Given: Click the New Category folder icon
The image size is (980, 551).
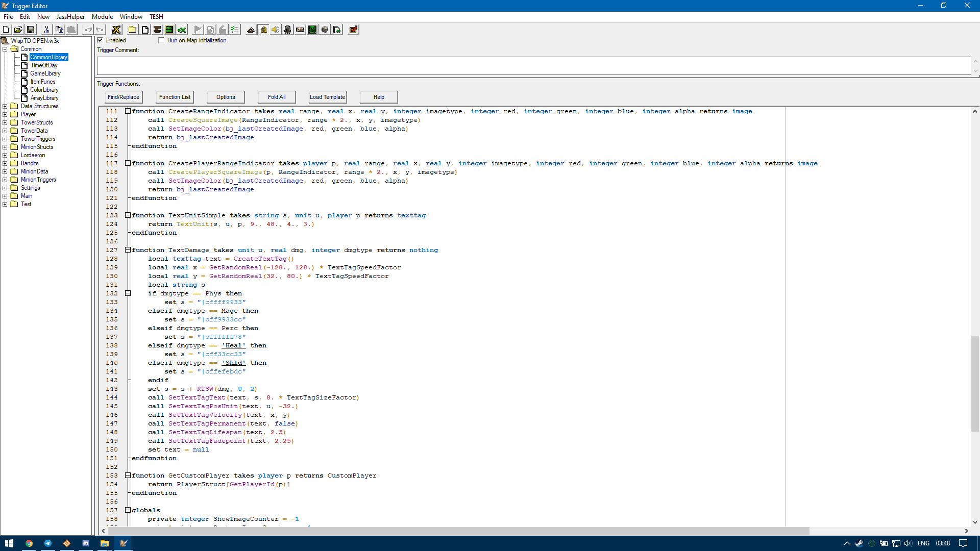Looking at the screenshot, I should coord(132,30).
